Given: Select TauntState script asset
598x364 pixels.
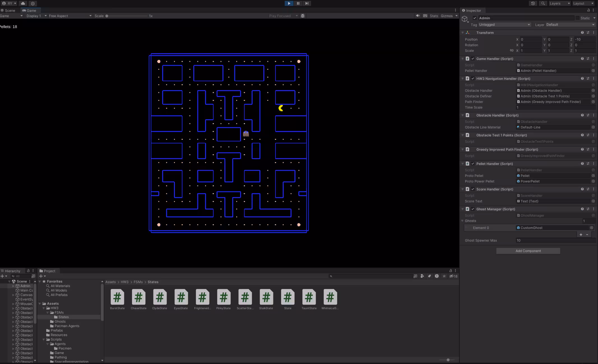Looking at the screenshot, I should tap(309, 299).
